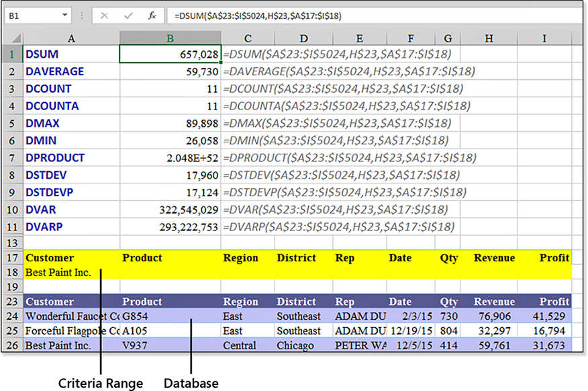Select row 7 header
This screenshot has width=588, height=391.
tap(12, 158)
